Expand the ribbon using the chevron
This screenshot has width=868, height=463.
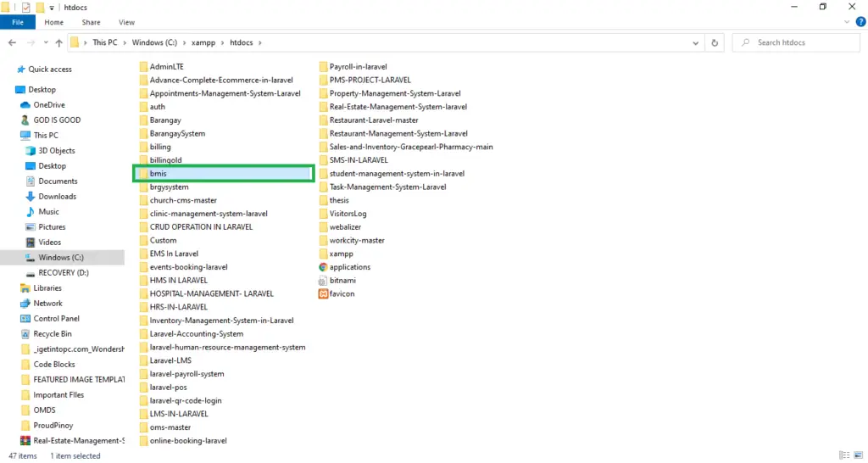coord(849,22)
